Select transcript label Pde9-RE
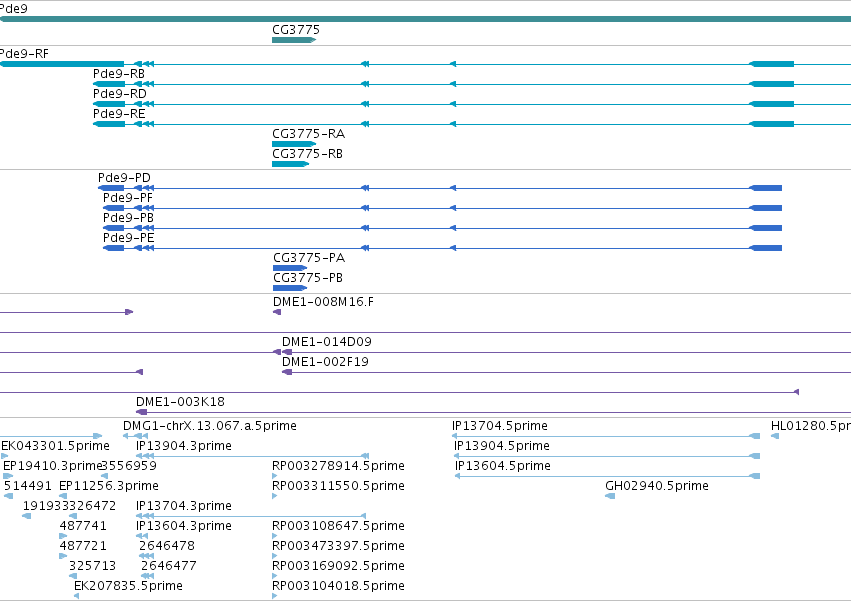This screenshot has height=601, width=851. point(119,113)
